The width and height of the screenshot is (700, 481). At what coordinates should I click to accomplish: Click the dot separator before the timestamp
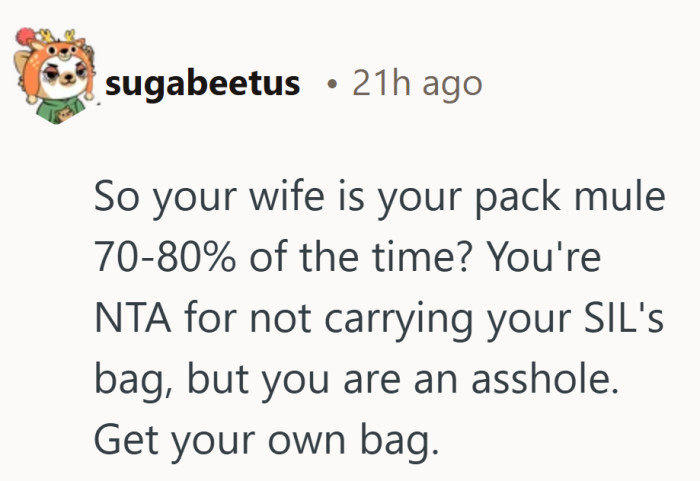[330, 85]
